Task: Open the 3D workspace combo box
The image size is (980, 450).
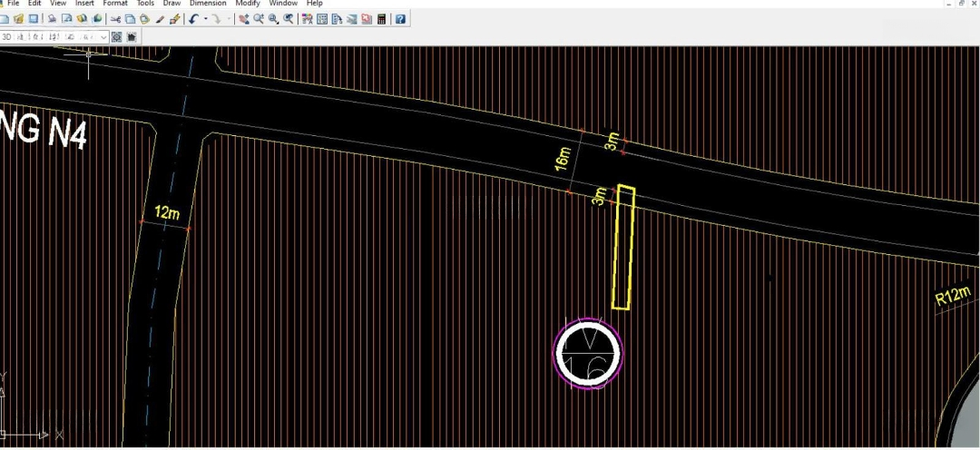Action: pyautogui.click(x=103, y=37)
